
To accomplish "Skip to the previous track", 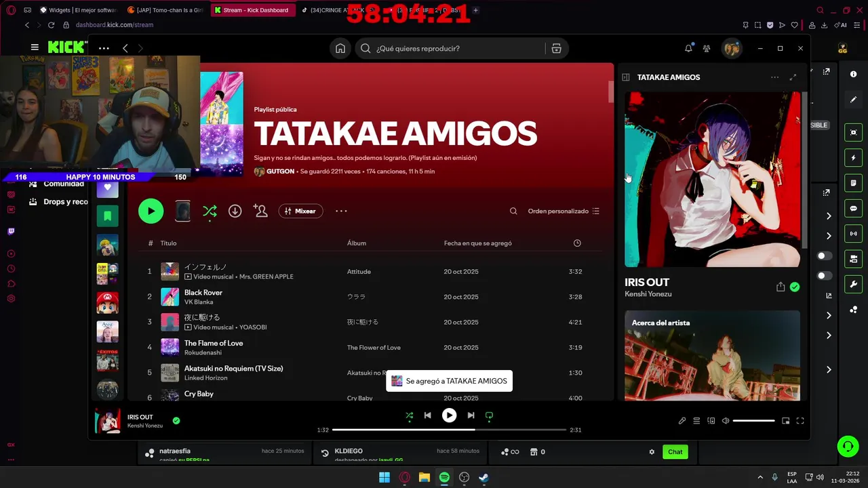I will 427,415.
